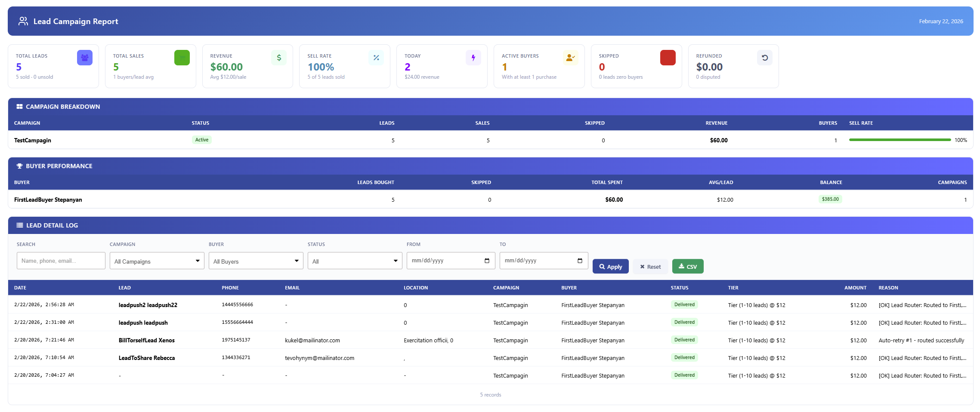Click the lightning bolt icon on Today card
This screenshot has width=980, height=412.
473,57
